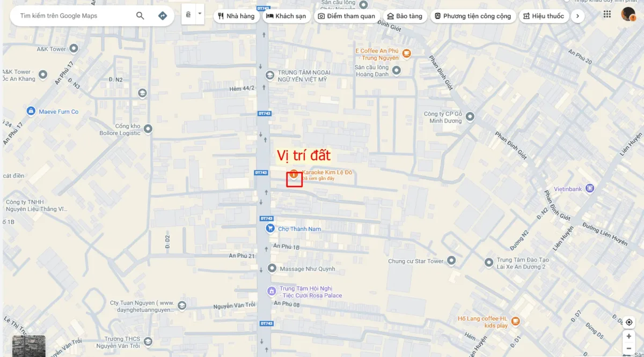
Task: Click the magnifier search icon
Action: pyautogui.click(x=140, y=16)
